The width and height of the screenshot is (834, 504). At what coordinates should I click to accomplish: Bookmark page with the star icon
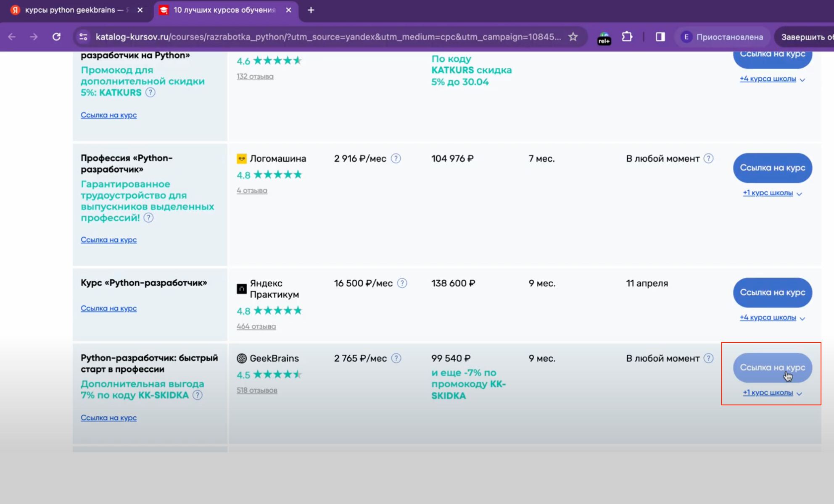[573, 37]
